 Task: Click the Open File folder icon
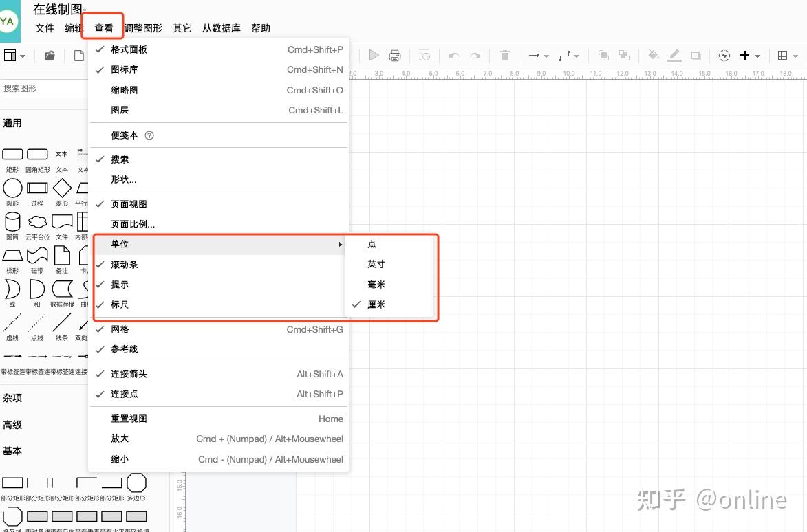(48, 56)
